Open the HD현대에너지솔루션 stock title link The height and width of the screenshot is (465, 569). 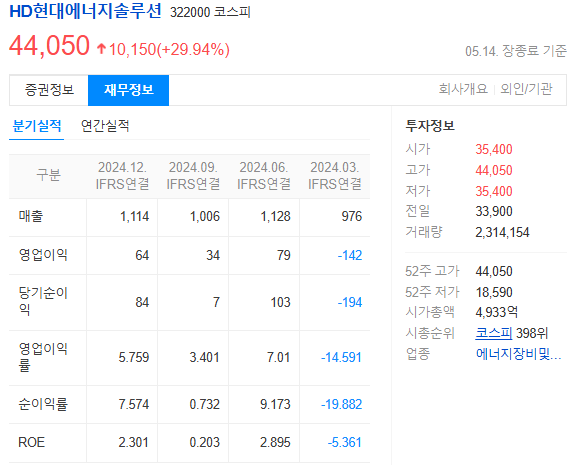pyautogui.click(x=85, y=11)
